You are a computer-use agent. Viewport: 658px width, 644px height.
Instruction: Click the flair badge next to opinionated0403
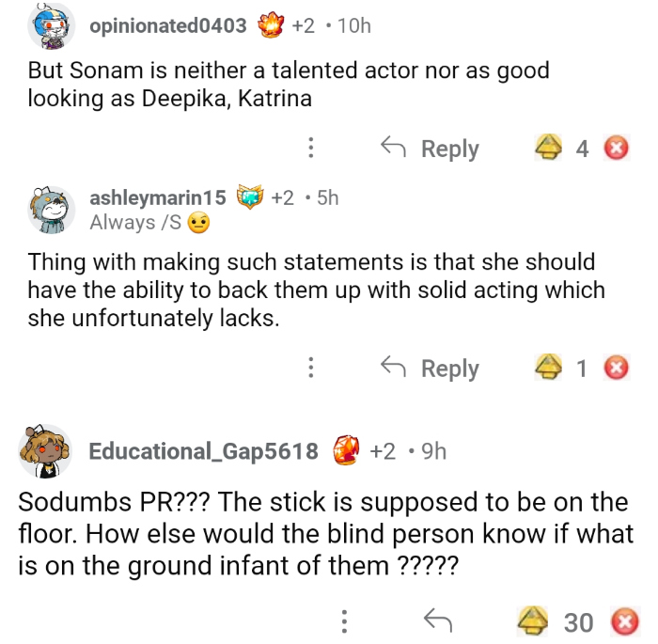[x=273, y=25]
